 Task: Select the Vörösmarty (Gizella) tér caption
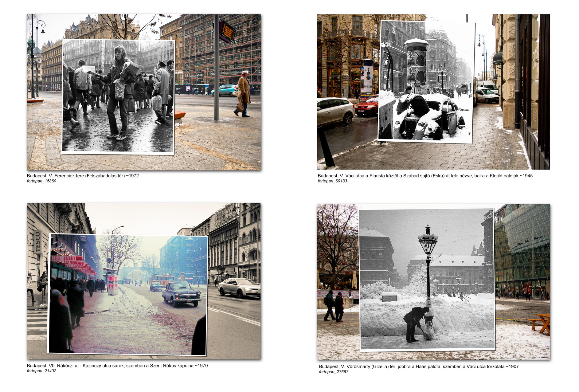[x=419, y=367]
